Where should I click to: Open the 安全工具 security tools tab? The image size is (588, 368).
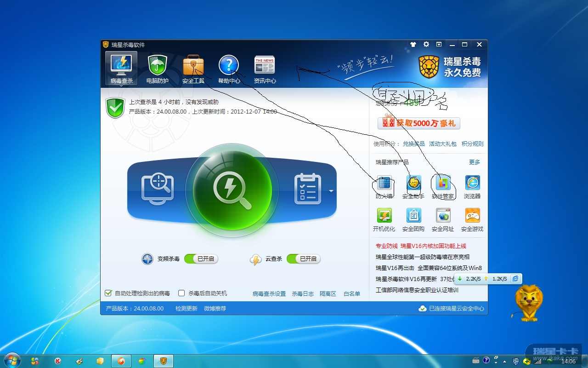[193, 69]
